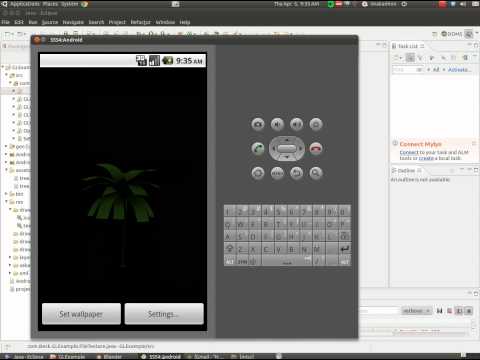Click the emulator volume up button
The height and width of the screenshot is (360, 480).
coord(296,124)
